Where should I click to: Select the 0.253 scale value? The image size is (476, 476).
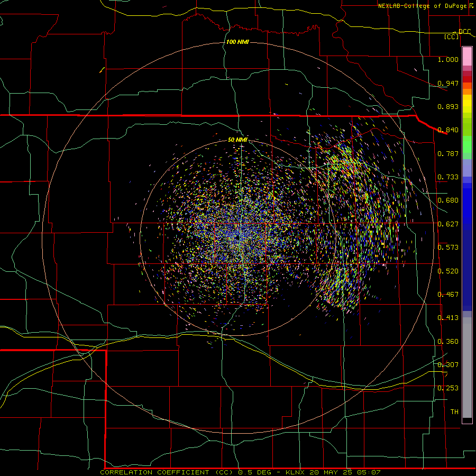448,388
